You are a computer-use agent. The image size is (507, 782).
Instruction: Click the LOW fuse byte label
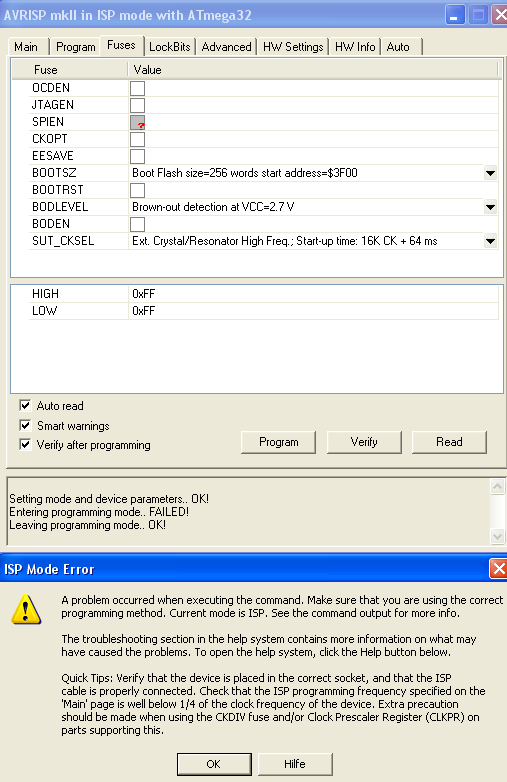(44, 311)
